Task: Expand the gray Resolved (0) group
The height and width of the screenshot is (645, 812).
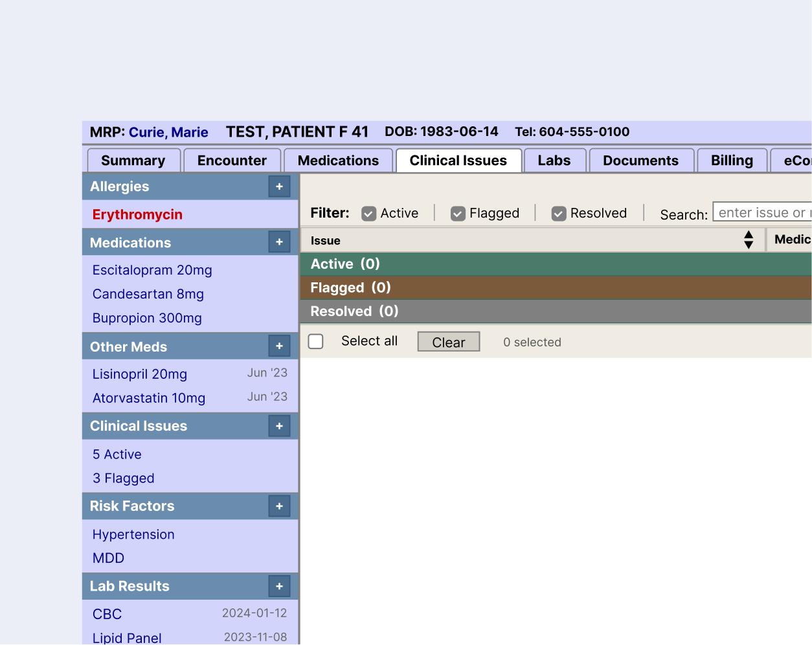Action: pos(354,311)
